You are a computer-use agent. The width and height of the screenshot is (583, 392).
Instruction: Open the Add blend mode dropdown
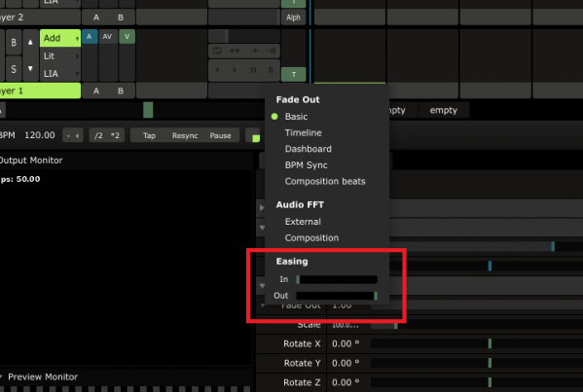[x=60, y=38]
